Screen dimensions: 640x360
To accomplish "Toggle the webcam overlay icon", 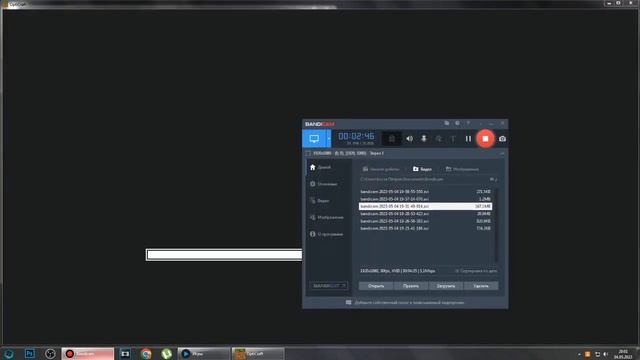I will coord(391,139).
